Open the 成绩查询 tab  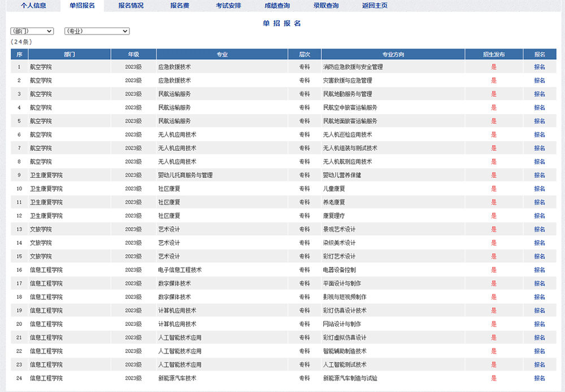pyautogui.click(x=277, y=6)
